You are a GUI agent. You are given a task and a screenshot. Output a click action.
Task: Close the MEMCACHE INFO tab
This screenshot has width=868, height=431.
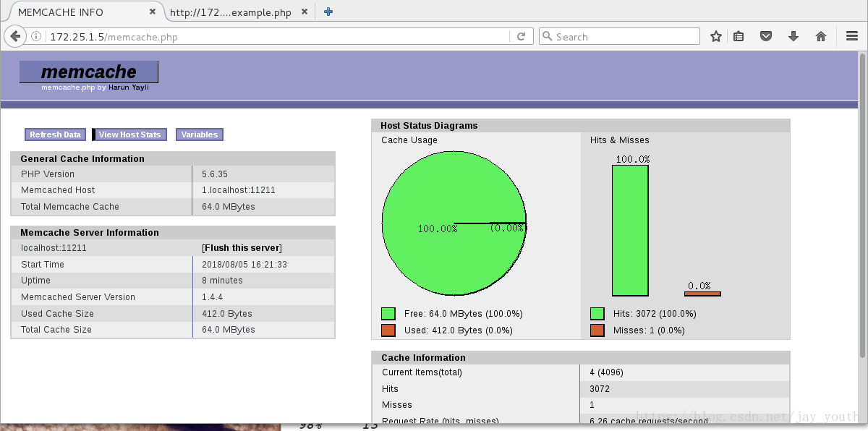tap(153, 12)
